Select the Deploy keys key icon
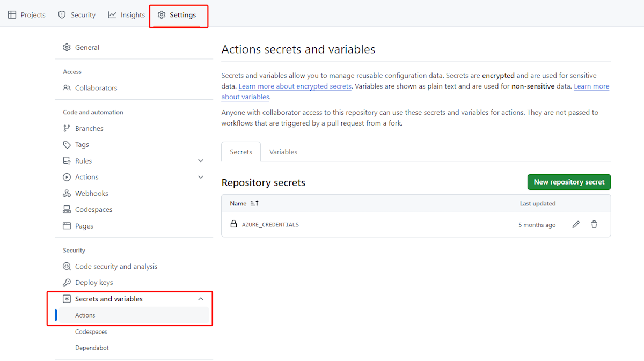Image resolution: width=644 pixels, height=361 pixels. click(67, 282)
